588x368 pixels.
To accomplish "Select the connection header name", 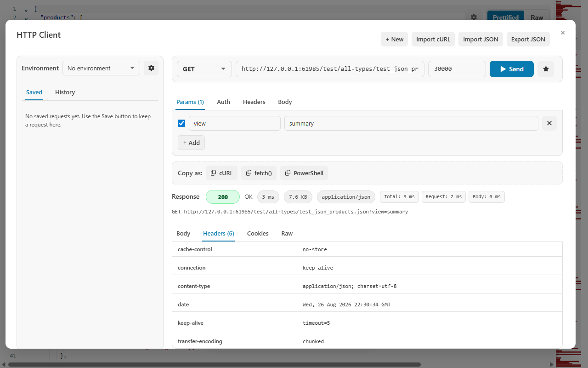I will [192, 268].
